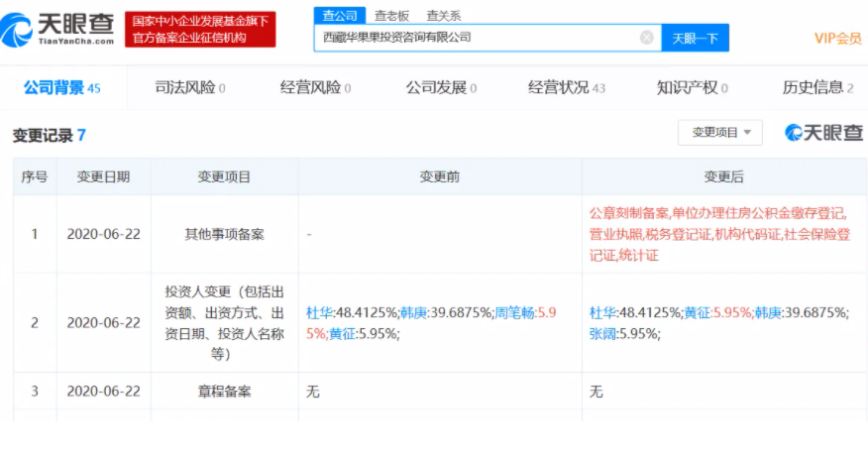Click the TianYanCha logo at top left

tap(57, 29)
